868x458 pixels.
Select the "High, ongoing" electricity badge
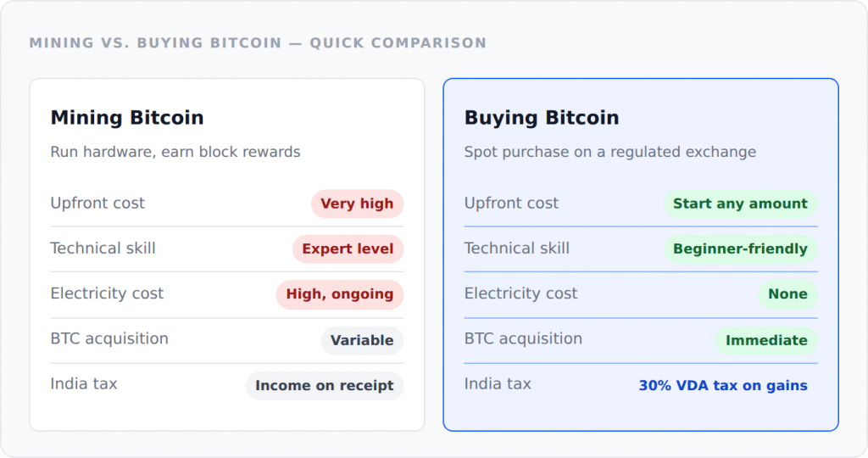[339, 294]
